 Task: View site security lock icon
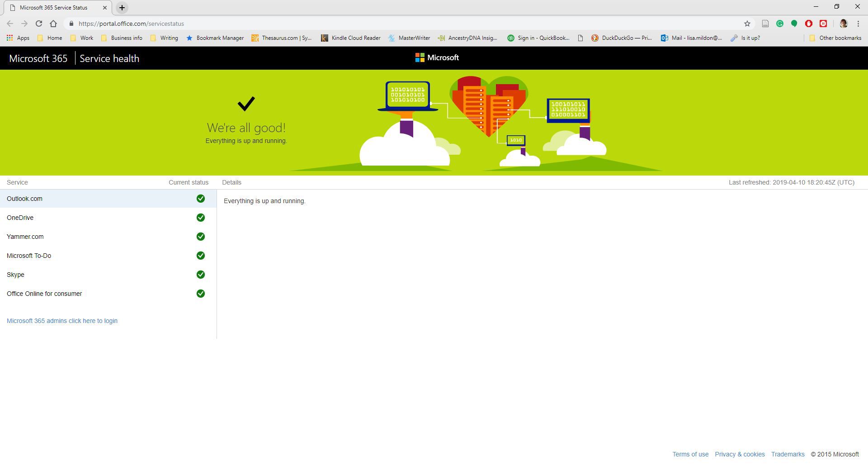[x=71, y=24]
